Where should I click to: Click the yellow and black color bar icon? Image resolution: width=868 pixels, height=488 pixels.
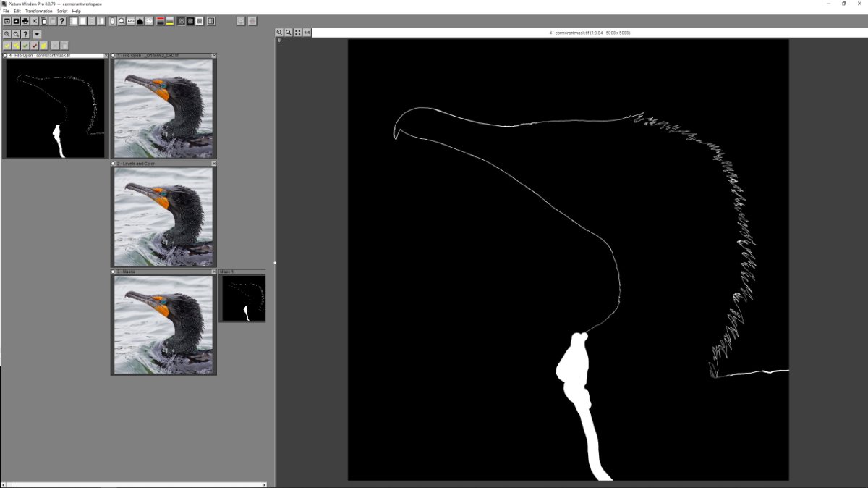(x=169, y=20)
